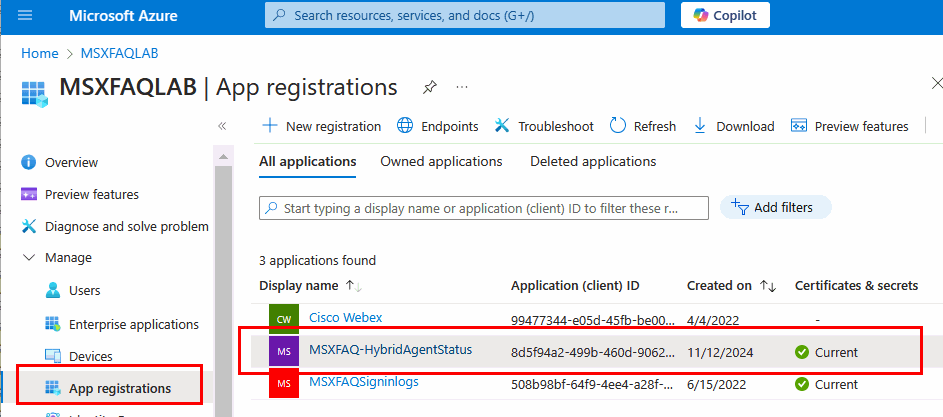The width and height of the screenshot is (943, 417).
Task: Sort by Display name column arrows
Action: coord(354,286)
